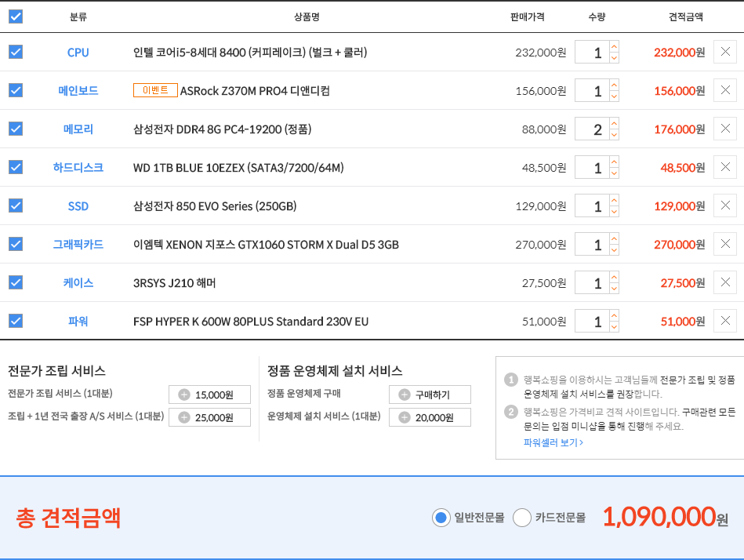The width and height of the screenshot is (744, 560).
Task: Add 25,000원 assembly plus A/S service
Action: [x=210, y=417]
